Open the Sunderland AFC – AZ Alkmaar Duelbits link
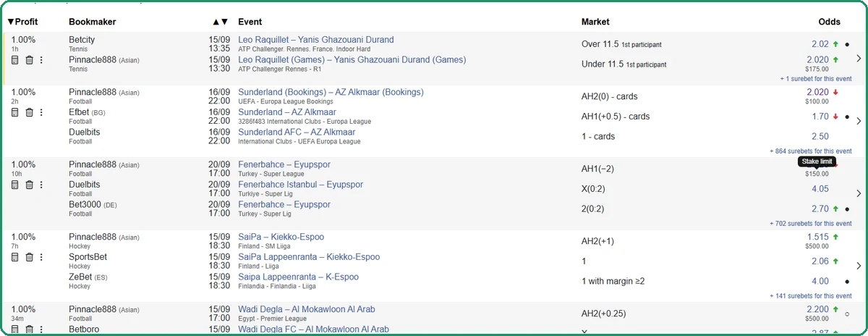 297,133
